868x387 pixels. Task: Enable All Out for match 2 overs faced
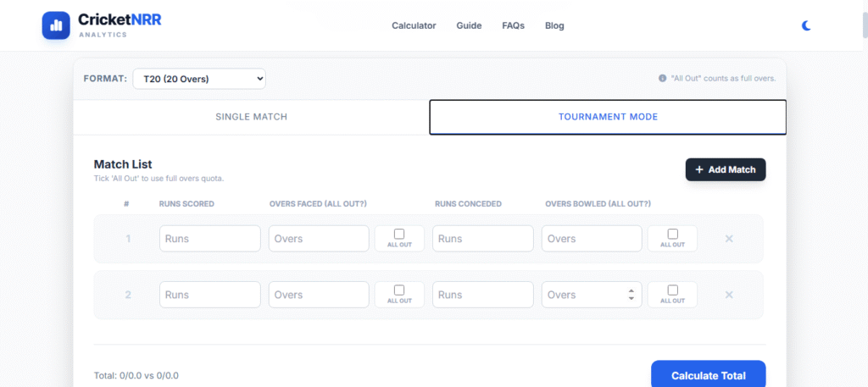click(399, 290)
